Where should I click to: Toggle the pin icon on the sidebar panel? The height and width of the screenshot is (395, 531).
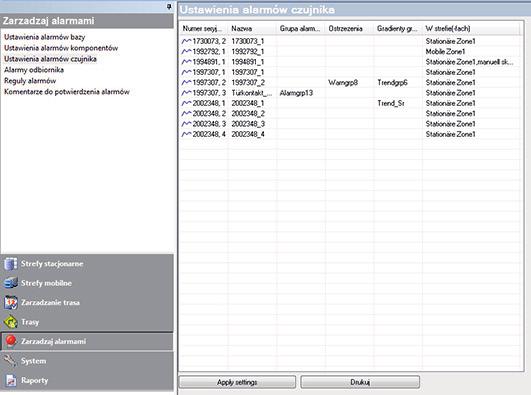click(169, 6)
